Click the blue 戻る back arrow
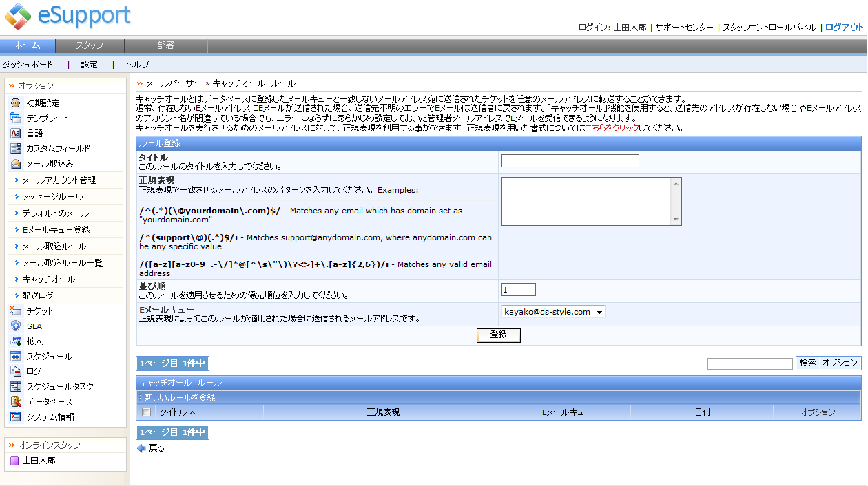 pyautogui.click(x=142, y=448)
